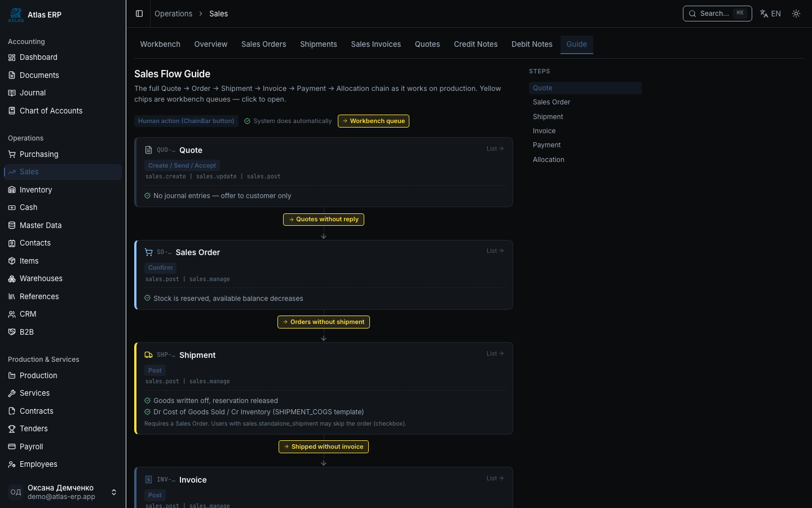The image size is (812, 508).
Task: Click the Production factory icon
Action: coord(12,375)
